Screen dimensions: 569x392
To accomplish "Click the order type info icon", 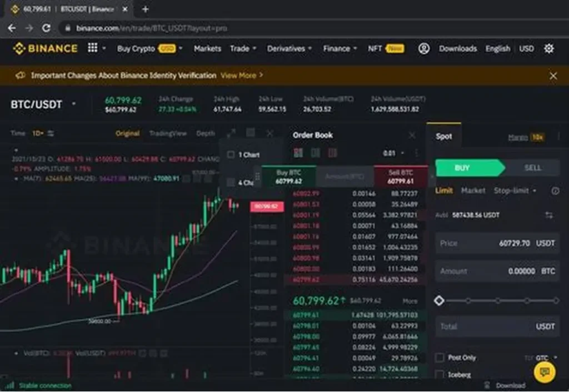I will (x=555, y=190).
